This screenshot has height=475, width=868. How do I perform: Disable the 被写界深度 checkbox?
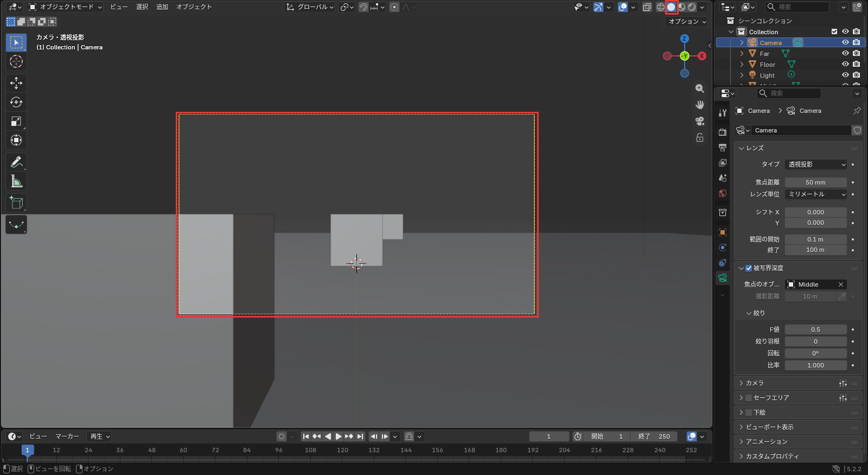[x=749, y=268]
